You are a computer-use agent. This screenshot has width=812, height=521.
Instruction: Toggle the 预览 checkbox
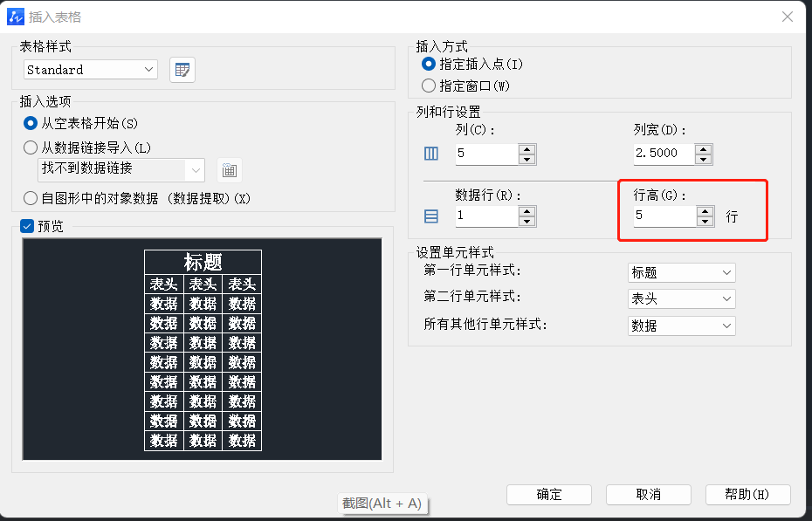27,226
